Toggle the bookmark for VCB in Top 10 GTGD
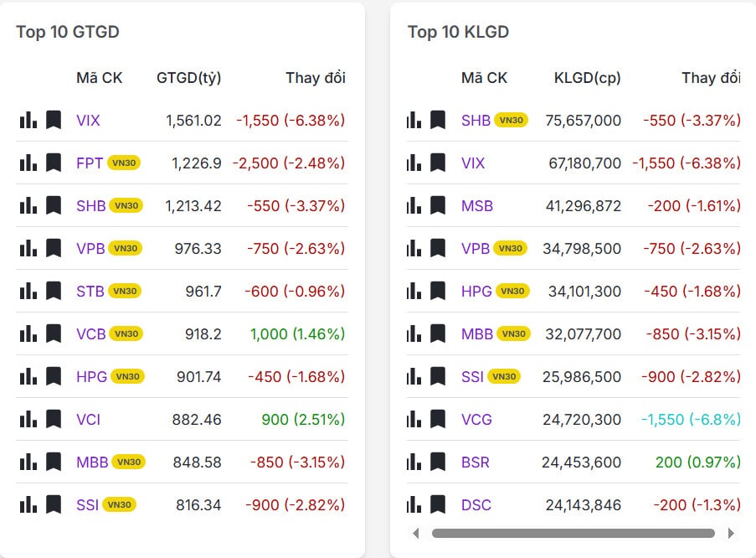Viewport: 756px width, 558px height. [54, 333]
